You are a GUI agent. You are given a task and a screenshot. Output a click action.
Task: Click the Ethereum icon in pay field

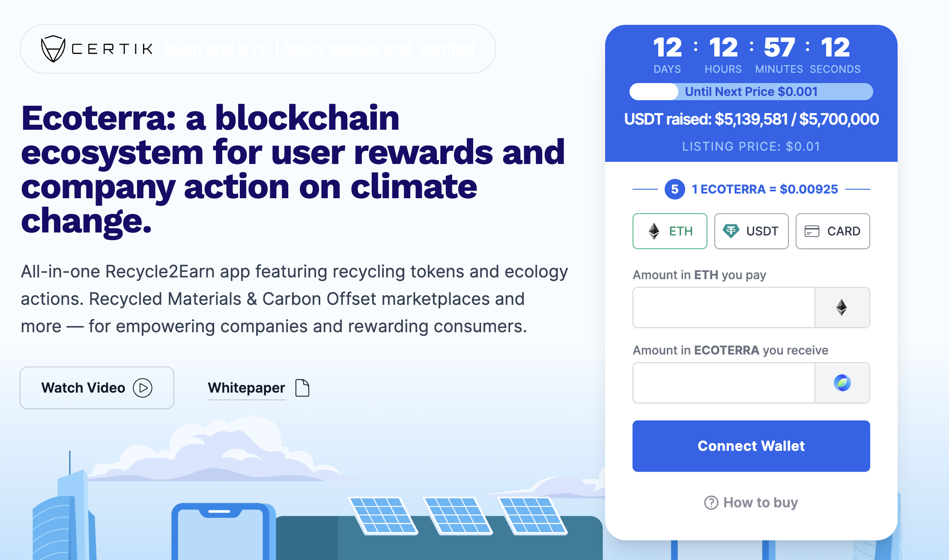[842, 307]
